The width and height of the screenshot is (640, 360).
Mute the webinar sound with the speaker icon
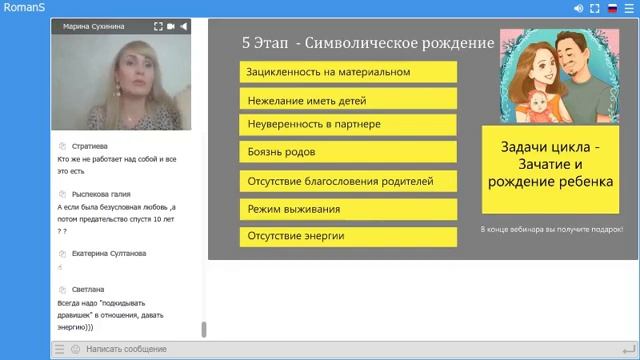[x=578, y=8]
